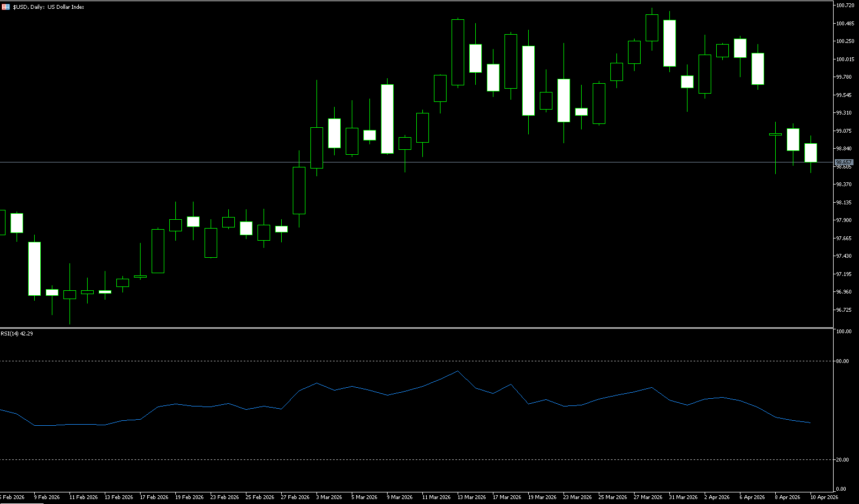The image size is (859, 504).
Task: Select the doji candle at 8 Apr 2026
Action: [x=775, y=134]
